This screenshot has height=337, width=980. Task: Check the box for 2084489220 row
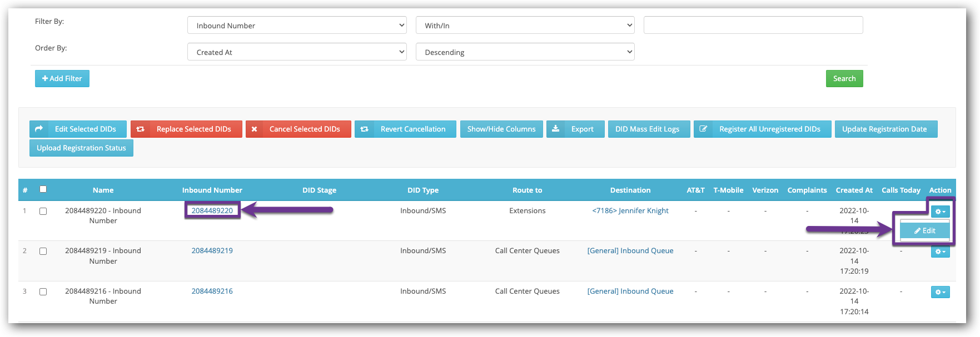pyautogui.click(x=43, y=211)
